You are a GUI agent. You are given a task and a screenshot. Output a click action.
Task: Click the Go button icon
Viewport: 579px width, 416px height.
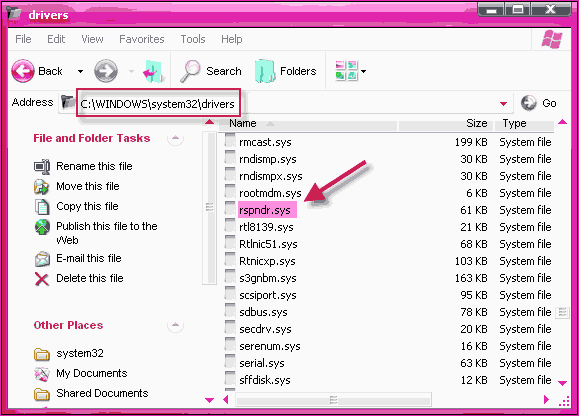click(528, 103)
